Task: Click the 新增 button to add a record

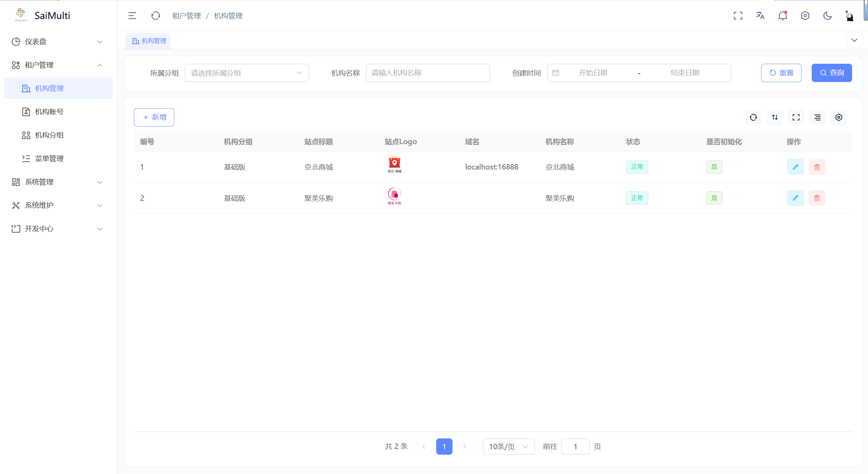Action: pyautogui.click(x=154, y=117)
